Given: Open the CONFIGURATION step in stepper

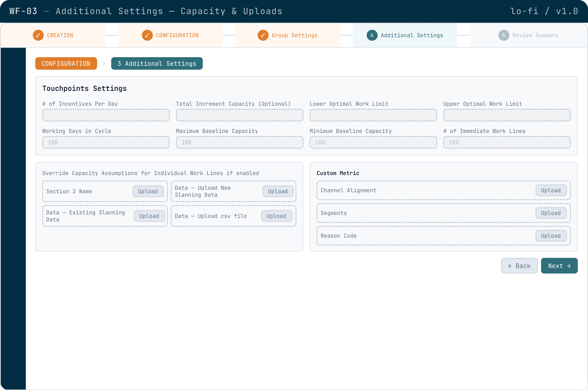Looking at the screenshot, I should (170, 35).
